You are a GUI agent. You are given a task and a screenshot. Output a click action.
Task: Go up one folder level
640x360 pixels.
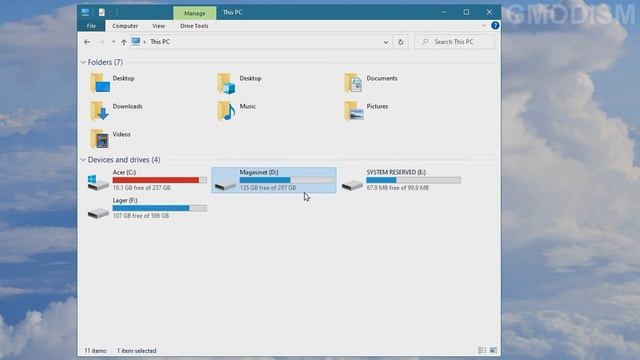124,42
